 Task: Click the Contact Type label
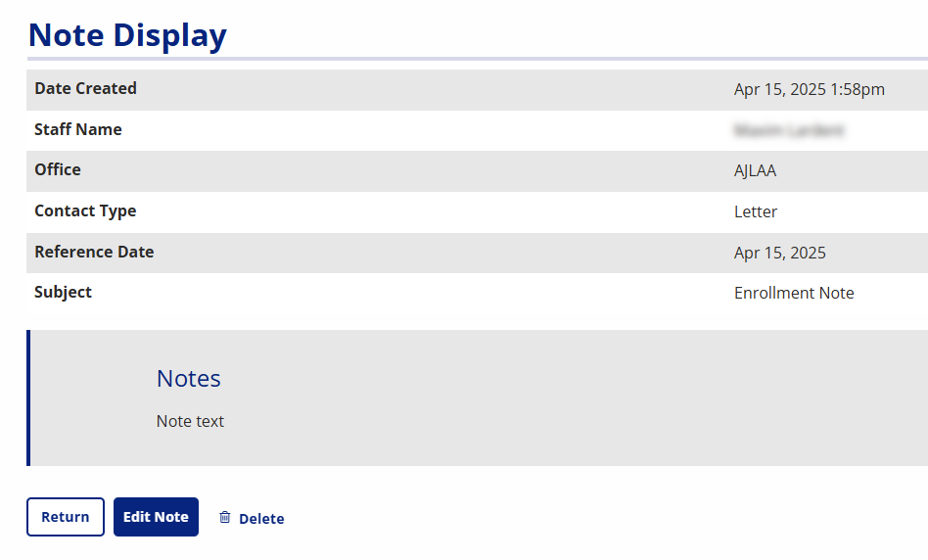click(85, 210)
